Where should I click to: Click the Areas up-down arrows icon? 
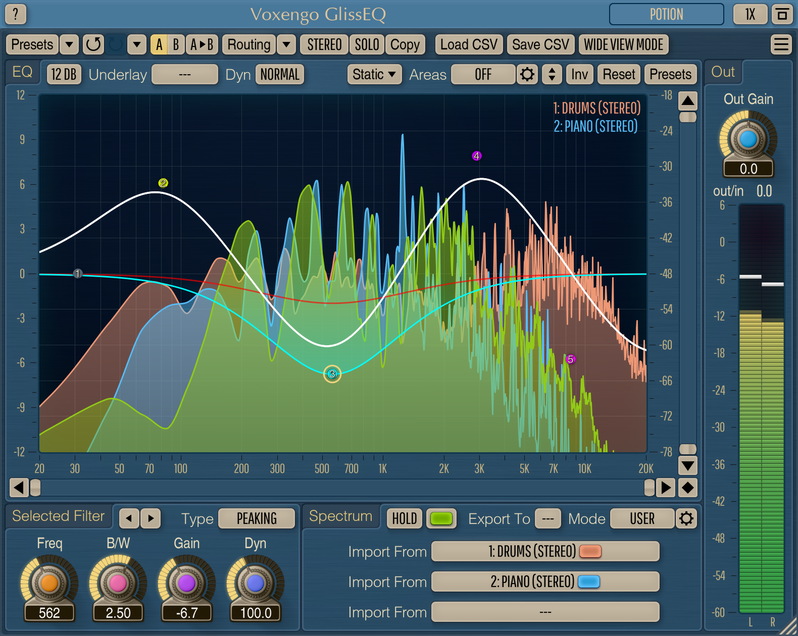click(x=552, y=74)
